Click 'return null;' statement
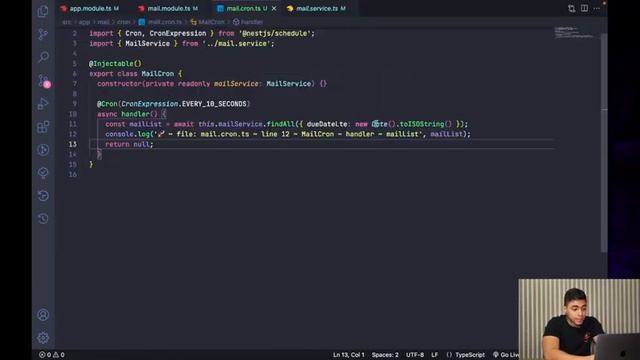The width and height of the screenshot is (640, 360). click(129, 144)
